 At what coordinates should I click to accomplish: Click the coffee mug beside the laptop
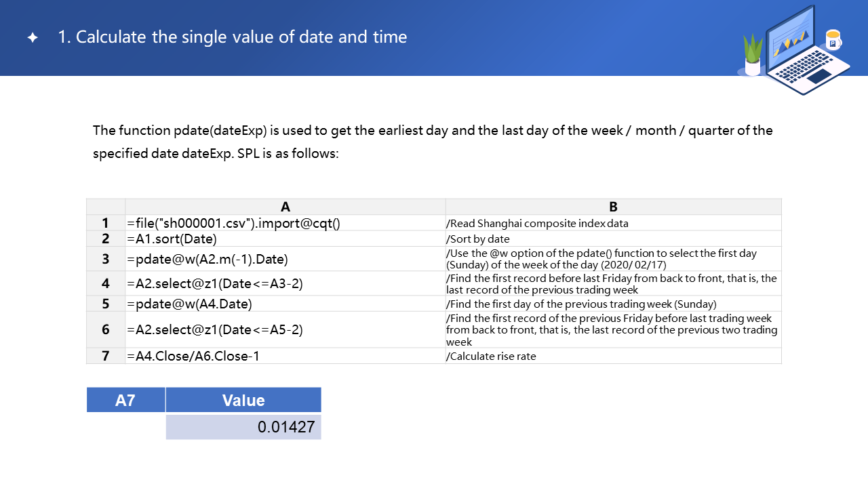833,39
